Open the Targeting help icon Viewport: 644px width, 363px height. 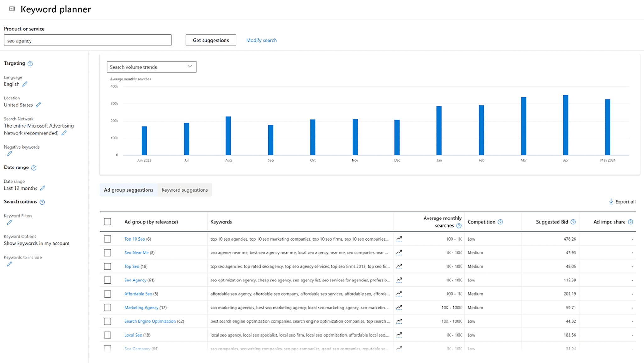(x=30, y=64)
